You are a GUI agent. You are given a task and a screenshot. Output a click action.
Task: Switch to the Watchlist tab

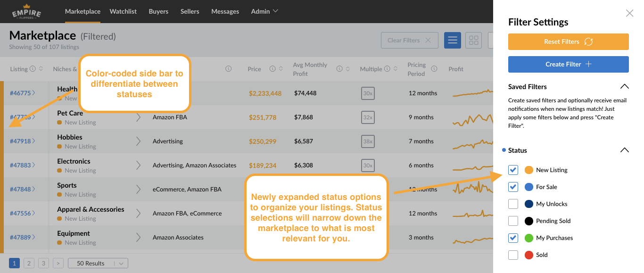[x=123, y=11]
